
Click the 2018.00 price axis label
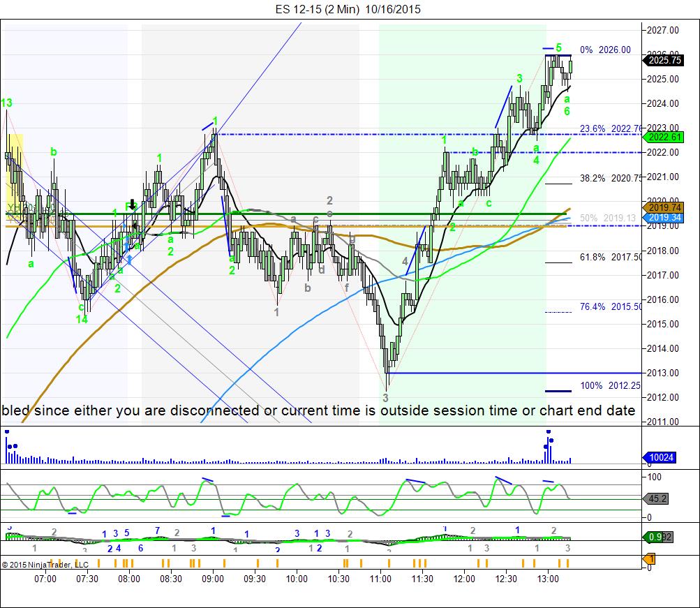coord(663,251)
